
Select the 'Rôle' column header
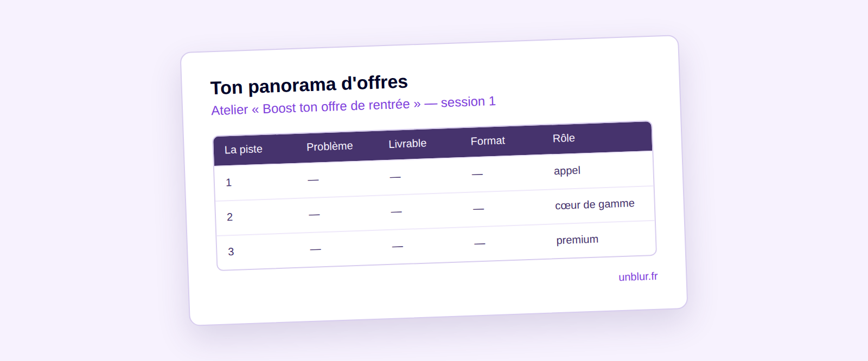564,138
